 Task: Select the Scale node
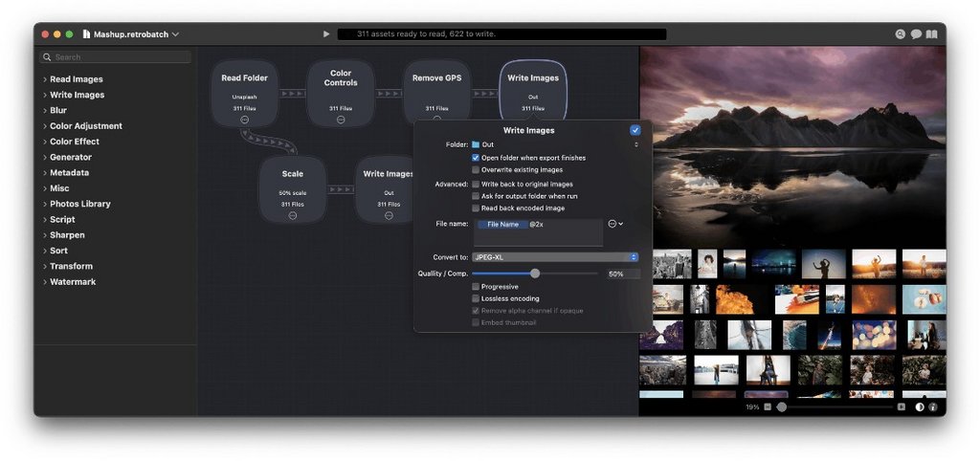point(293,189)
